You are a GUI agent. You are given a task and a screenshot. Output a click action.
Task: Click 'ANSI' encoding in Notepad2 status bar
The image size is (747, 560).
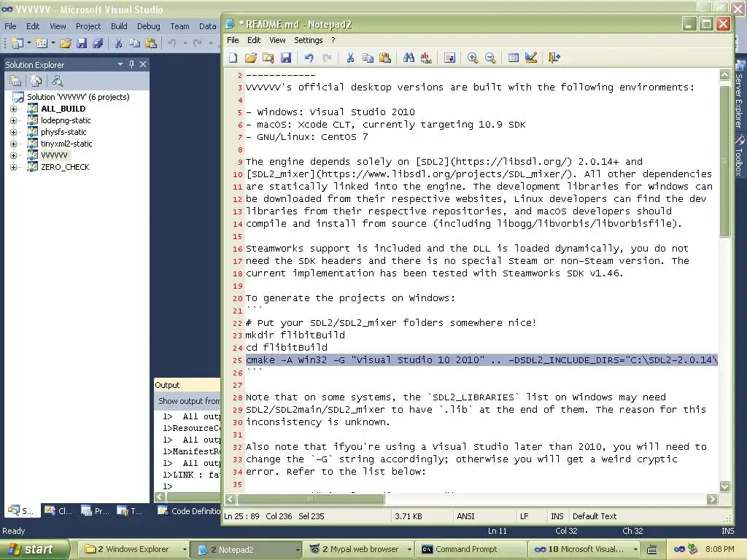465,516
